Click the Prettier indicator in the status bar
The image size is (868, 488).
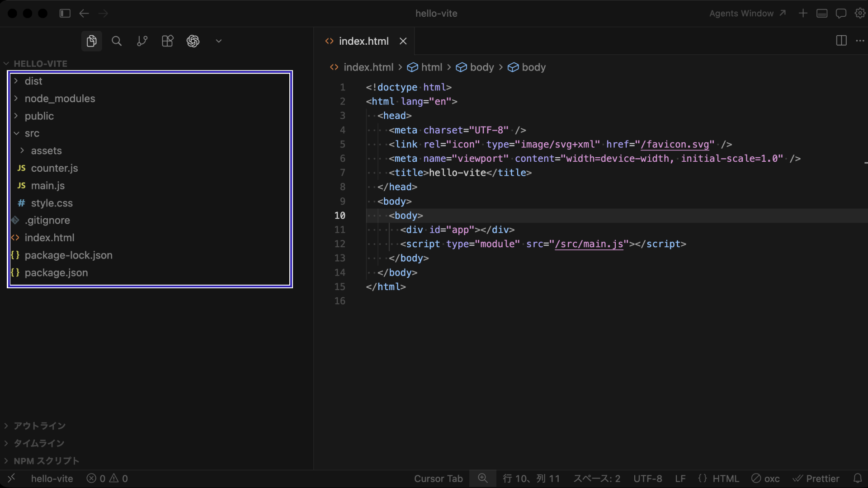pyautogui.click(x=816, y=479)
